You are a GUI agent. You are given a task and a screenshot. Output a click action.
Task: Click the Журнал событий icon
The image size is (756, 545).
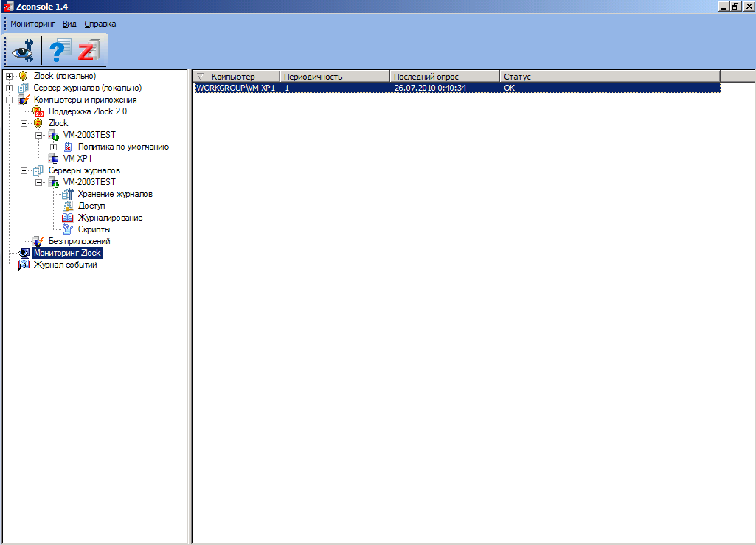[24, 265]
